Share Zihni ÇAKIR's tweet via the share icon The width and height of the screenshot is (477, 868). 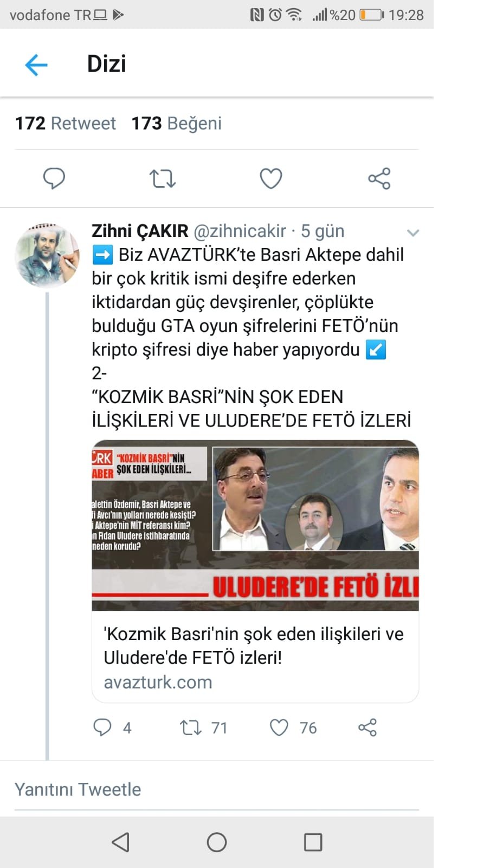pos(368,727)
